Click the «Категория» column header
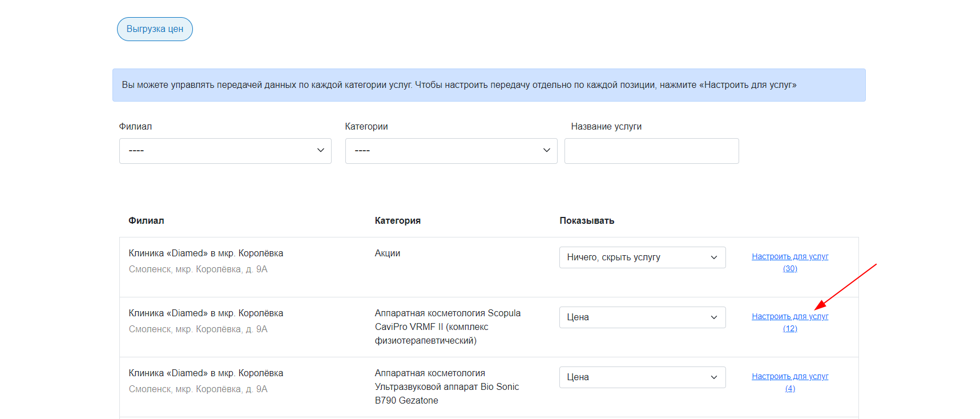This screenshot has width=980, height=419. 398,221
